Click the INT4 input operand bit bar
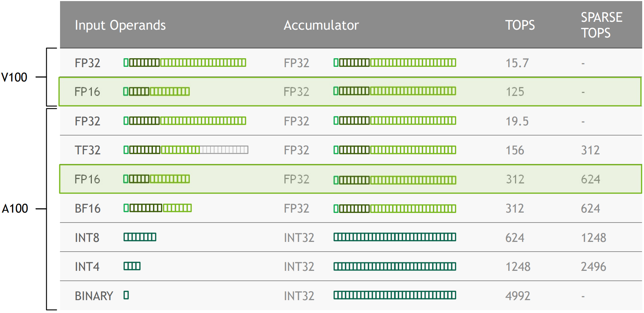 (132, 266)
